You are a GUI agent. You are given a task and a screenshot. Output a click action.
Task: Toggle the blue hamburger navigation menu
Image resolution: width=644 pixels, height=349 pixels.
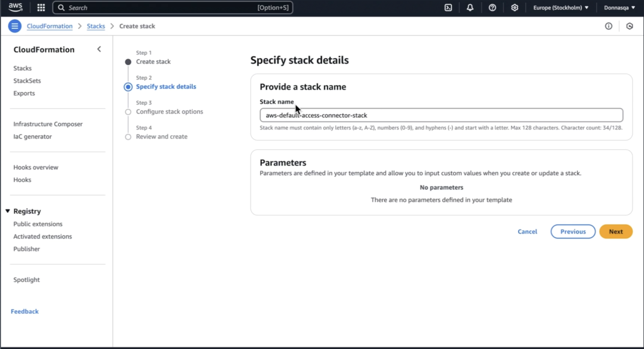pos(15,26)
